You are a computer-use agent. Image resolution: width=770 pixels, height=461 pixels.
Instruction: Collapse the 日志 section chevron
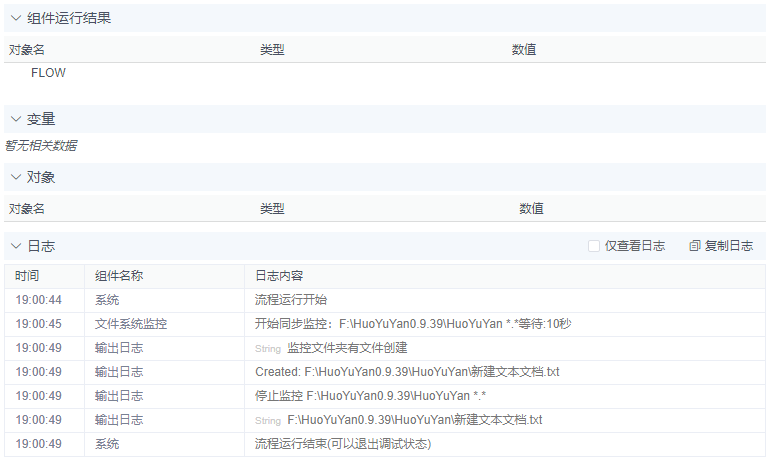click(x=15, y=246)
